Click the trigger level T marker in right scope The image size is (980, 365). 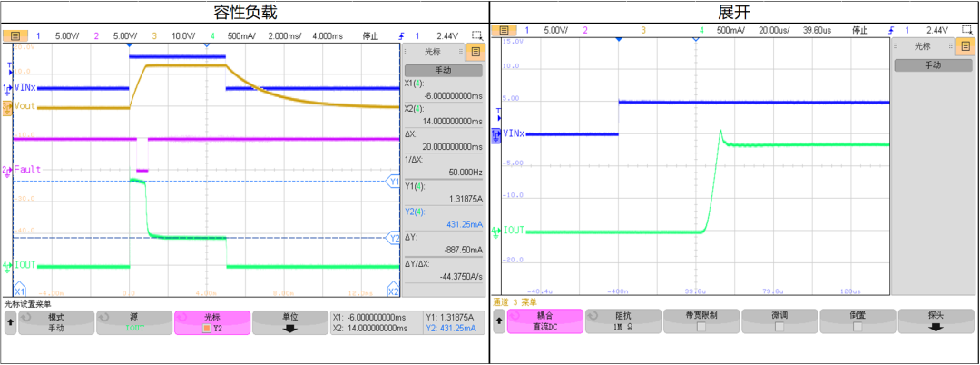tap(498, 113)
